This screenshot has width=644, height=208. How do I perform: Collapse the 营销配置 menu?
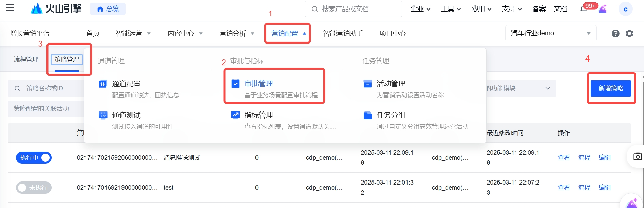pyautogui.click(x=289, y=33)
